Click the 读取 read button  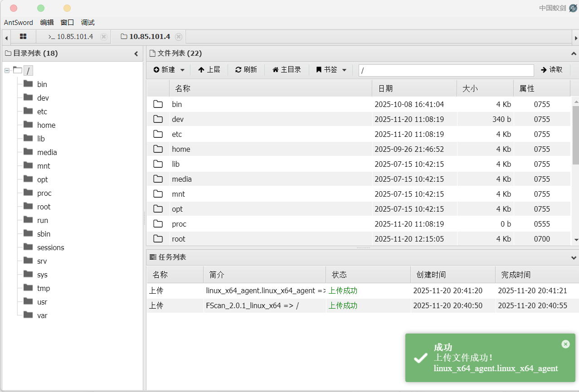click(551, 70)
